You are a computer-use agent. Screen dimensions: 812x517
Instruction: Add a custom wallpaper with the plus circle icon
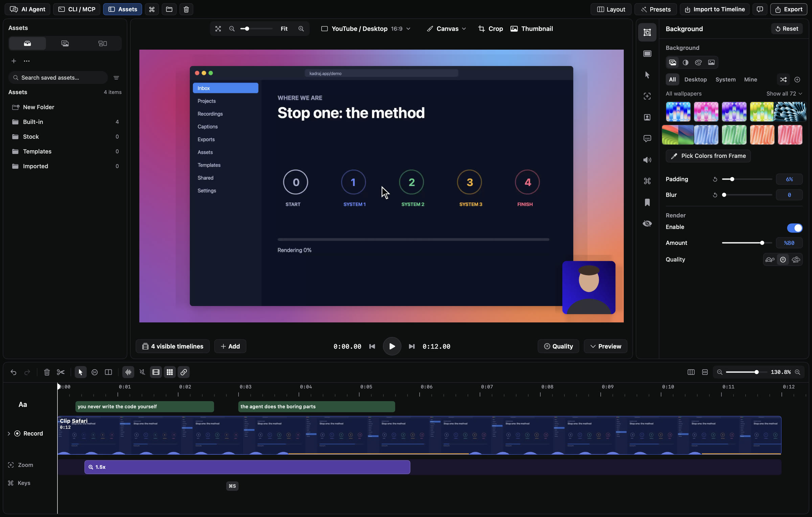pyautogui.click(x=797, y=80)
